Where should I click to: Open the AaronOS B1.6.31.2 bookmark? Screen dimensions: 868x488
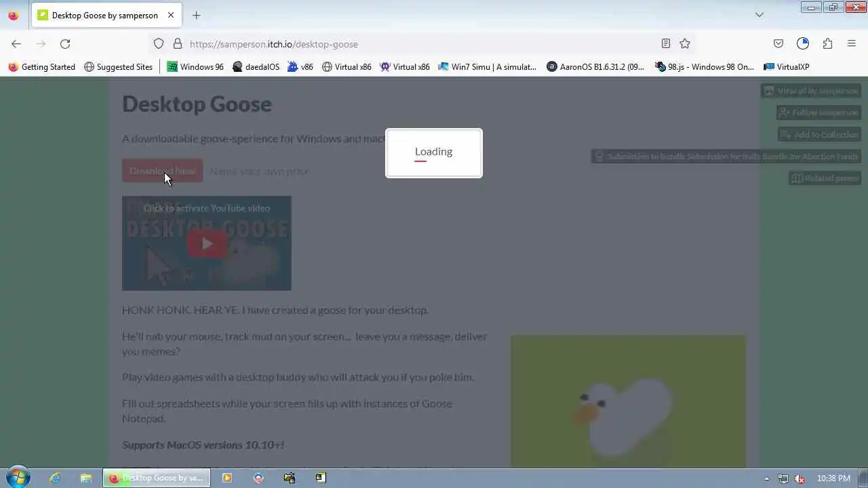coord(596,66)
